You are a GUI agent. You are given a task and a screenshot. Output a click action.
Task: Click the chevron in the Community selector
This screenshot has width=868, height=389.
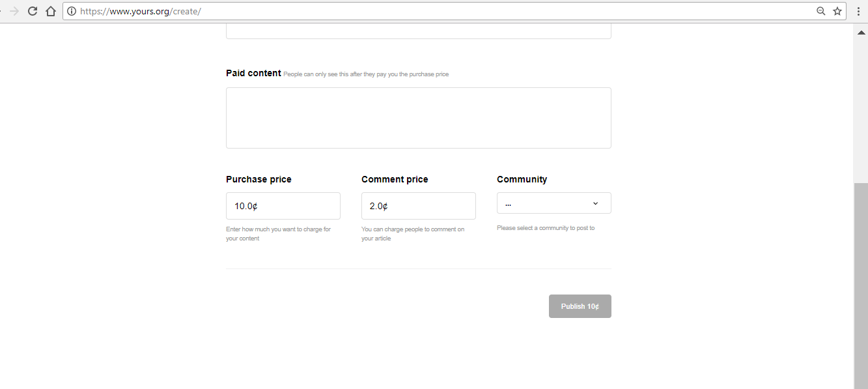point(595,203)
